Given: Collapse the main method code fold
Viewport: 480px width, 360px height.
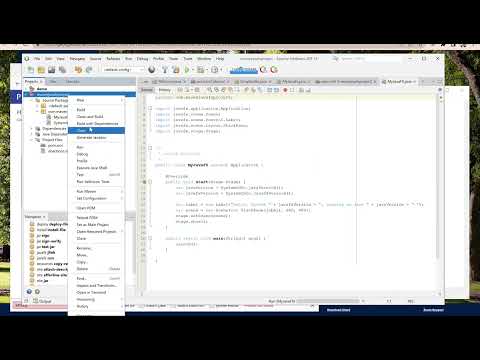Looking at the screenshot, I should coord(150,238).
